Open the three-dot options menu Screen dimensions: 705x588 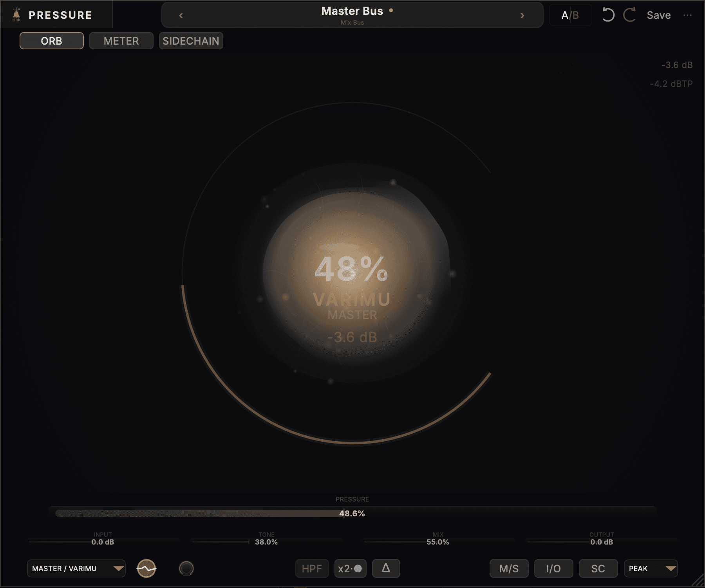(687, 15)
